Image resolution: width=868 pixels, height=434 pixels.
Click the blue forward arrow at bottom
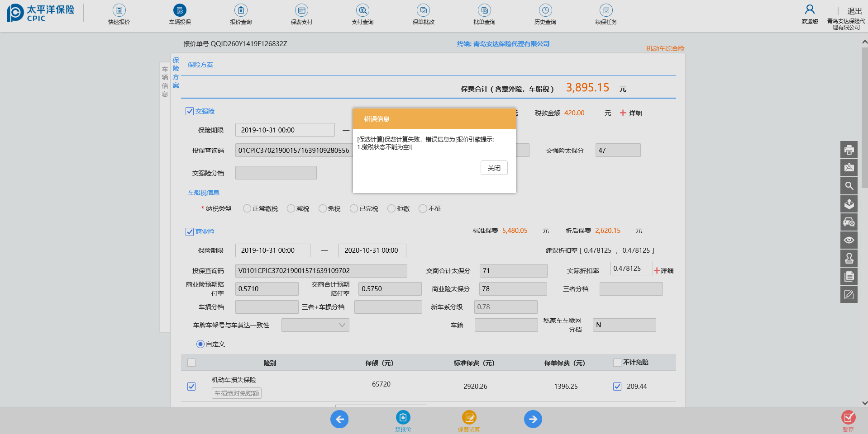pyautogui.click(x=533, y=419)
